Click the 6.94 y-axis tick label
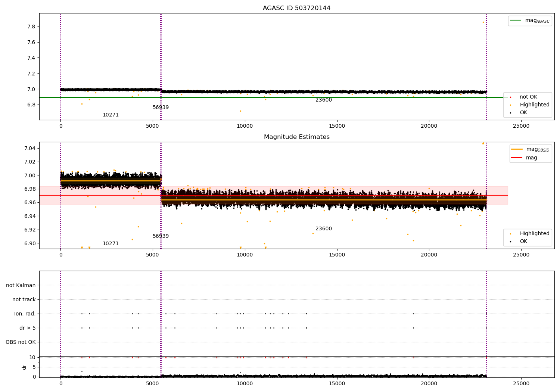Image resolution: width=560 pixels, height=392 pixels. [x=30, y=216]
